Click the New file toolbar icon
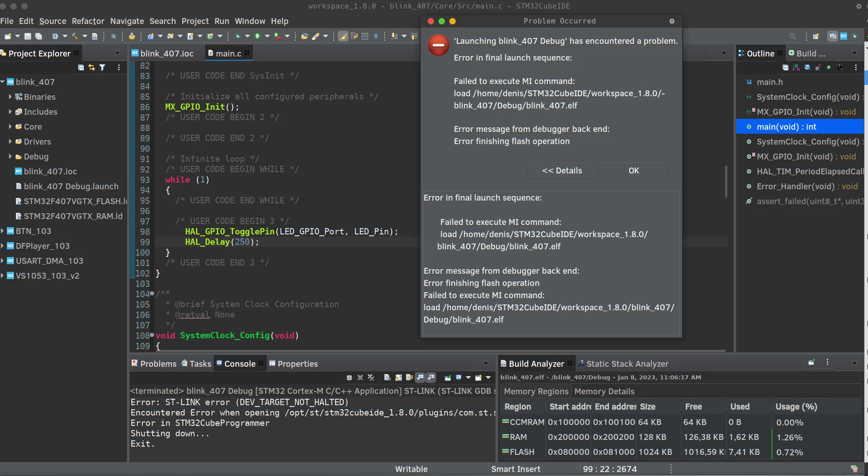868x476 pixels. coord(8,36)
